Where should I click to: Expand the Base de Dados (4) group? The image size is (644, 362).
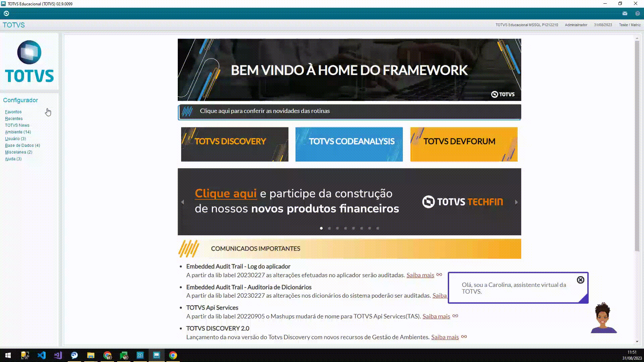(22, 145)
